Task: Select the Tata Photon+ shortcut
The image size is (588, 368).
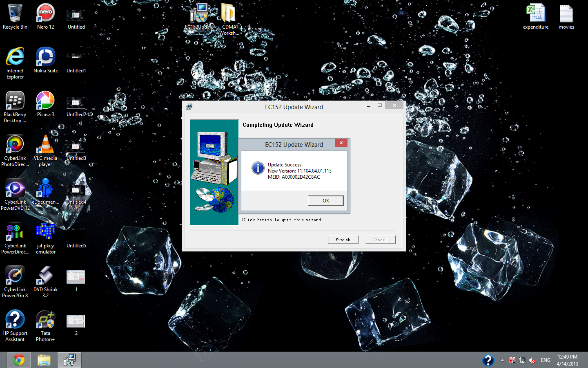Action: click(x=45, y=325)
